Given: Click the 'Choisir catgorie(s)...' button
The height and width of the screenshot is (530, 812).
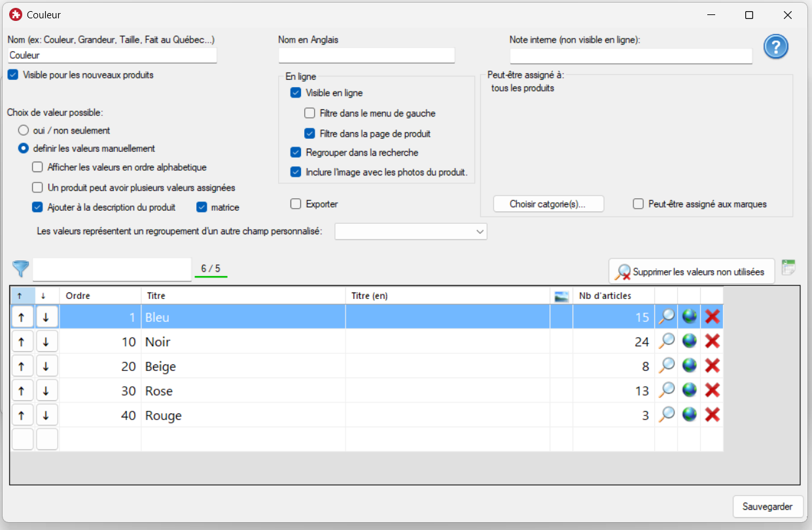Looking at the screenshot, I should (548, 204).
